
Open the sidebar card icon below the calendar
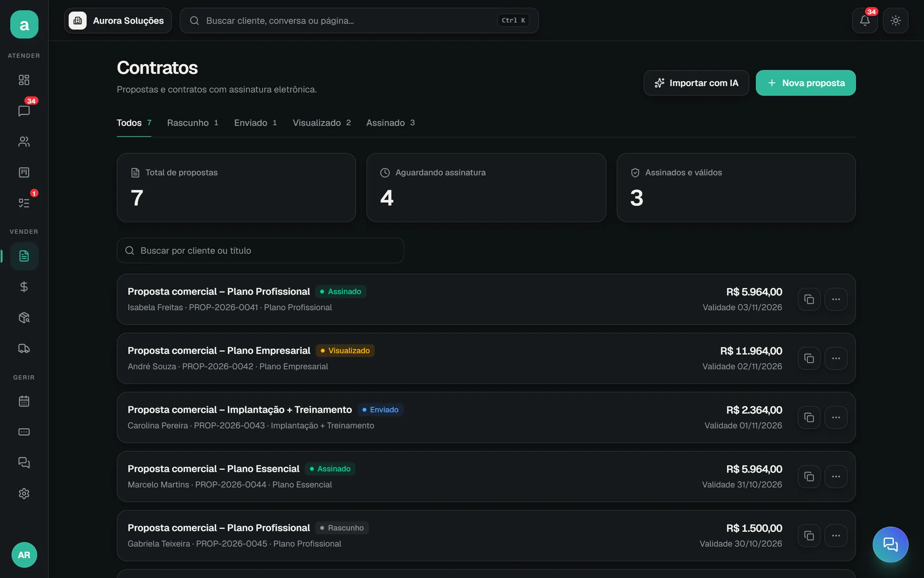click(x=24, y=432)
